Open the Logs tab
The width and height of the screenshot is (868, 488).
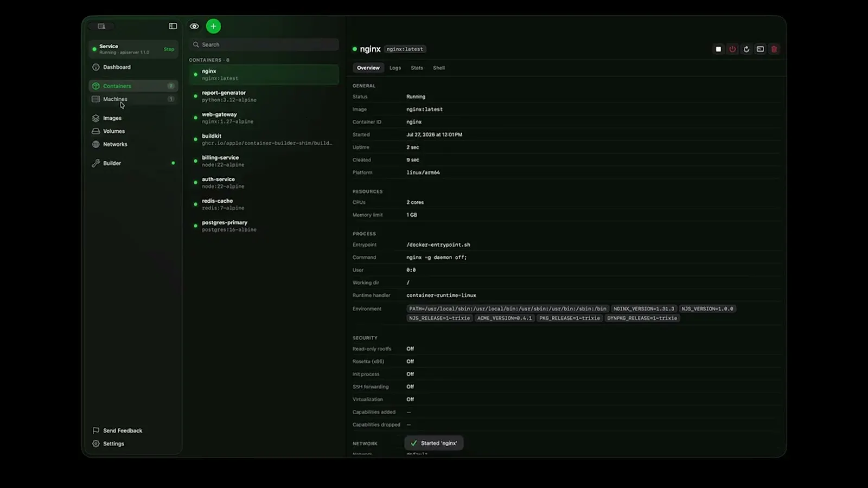(395, 68)
